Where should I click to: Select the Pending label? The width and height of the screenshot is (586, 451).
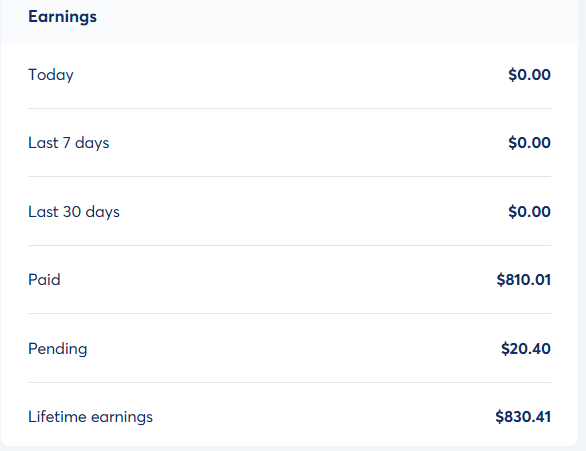pos(58,349)
